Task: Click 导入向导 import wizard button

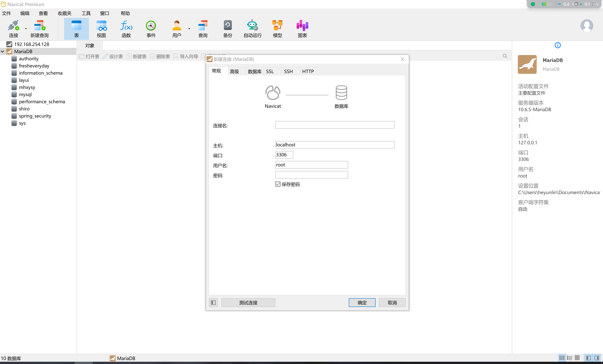Action: [186, 57]
